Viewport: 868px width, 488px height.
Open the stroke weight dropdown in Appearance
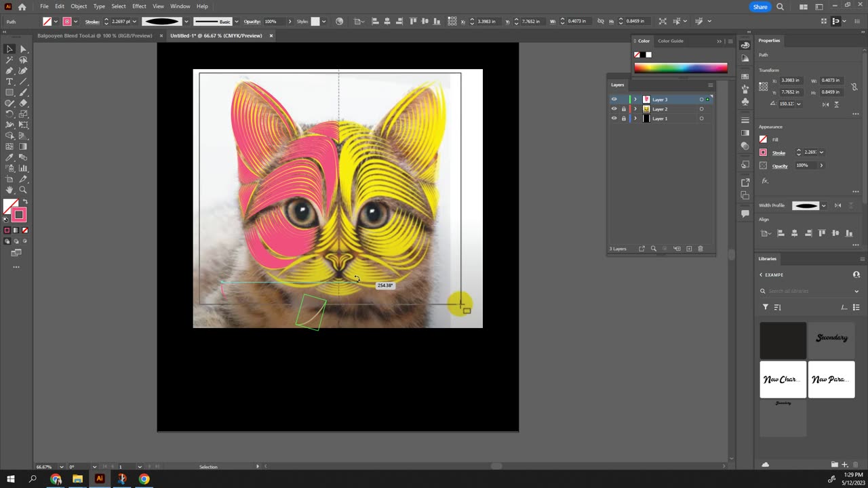point(821,152)
